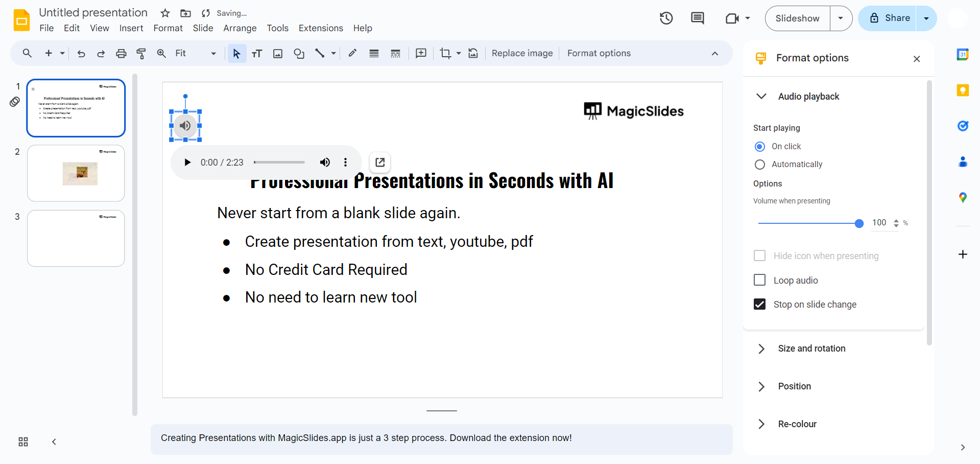
Task: Open the comments panel icon
Action: pyautogui.click(x=697, y=18)
